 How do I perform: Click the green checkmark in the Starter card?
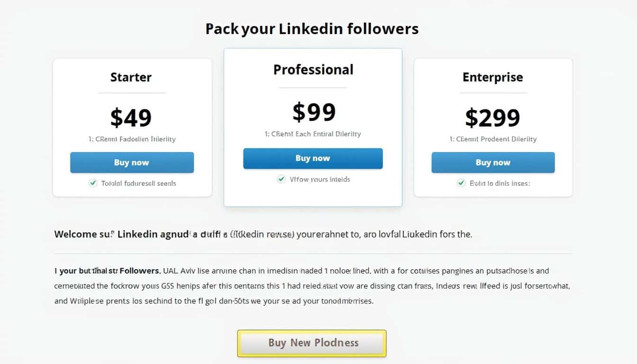click(93, 183)
